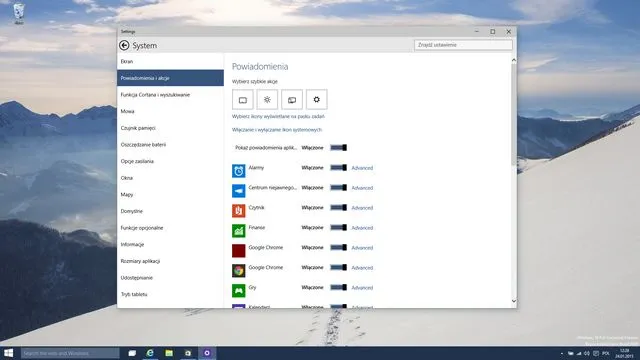Viewport: 640px width, 360px height.
Task: Click the taskbar web and Windows search box
Action: 70,353
